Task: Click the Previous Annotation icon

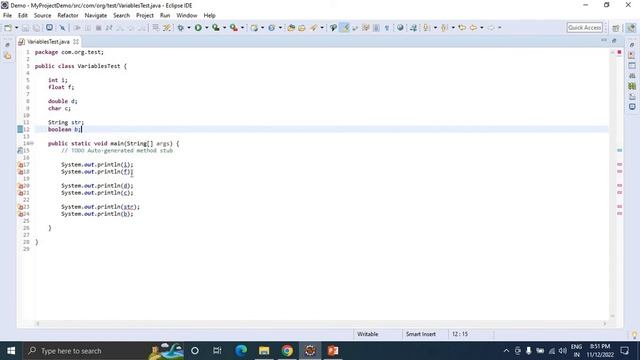Action: tap(444, 28)
